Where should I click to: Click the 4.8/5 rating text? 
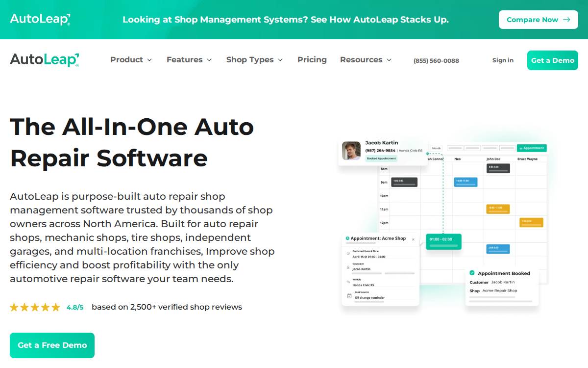click(75, 307)
